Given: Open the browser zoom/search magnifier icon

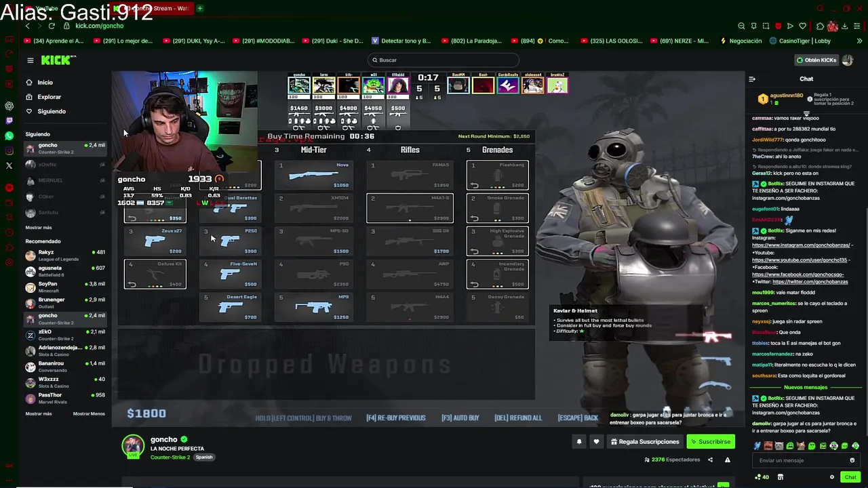Looking at the screenshot, I should coord(741,26).
